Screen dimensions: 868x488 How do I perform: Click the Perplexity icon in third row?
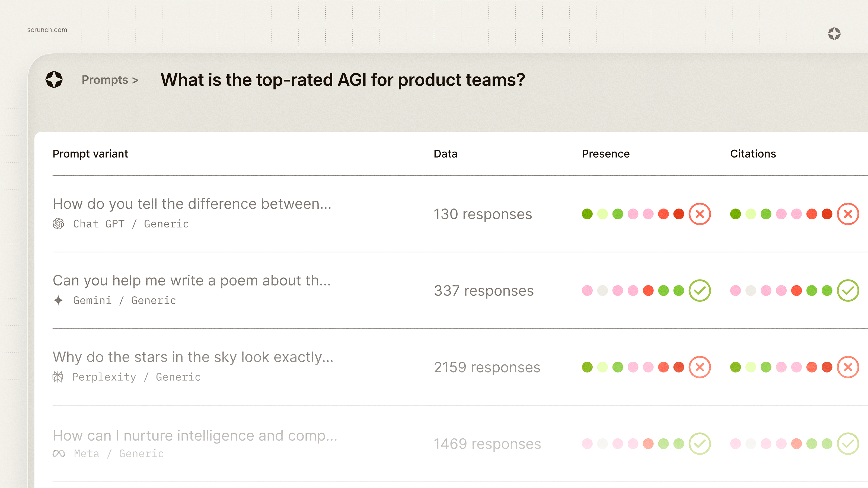coord(58,377)
